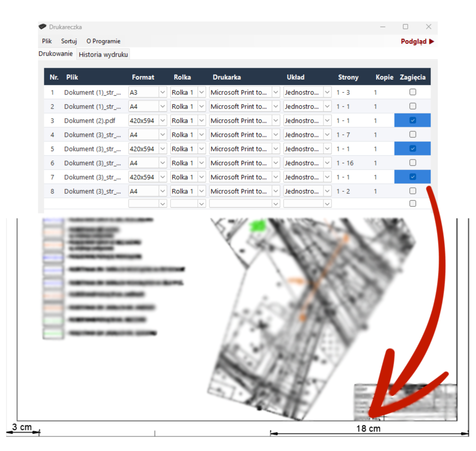Open the O Programie menu
Viewport: 476px width, 451px height.
click(103, 41)
